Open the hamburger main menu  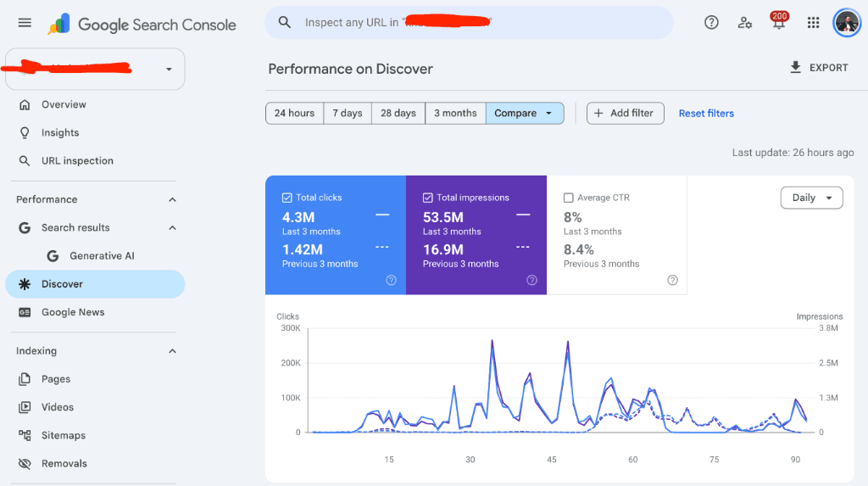25,23
